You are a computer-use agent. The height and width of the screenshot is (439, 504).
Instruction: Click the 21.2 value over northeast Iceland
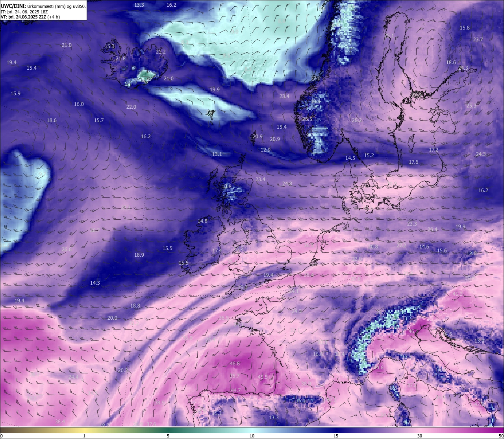pyautogui.click(x=161, y=52)
